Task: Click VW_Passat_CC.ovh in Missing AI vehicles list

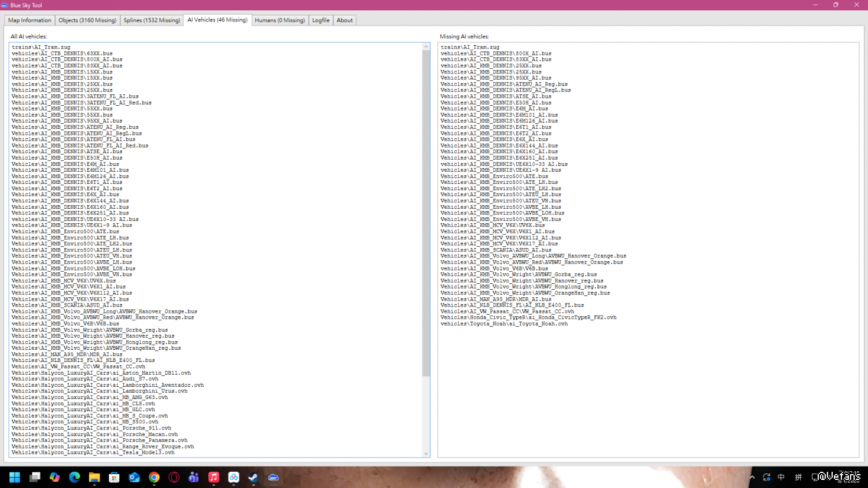Action: tap(507, 311)
